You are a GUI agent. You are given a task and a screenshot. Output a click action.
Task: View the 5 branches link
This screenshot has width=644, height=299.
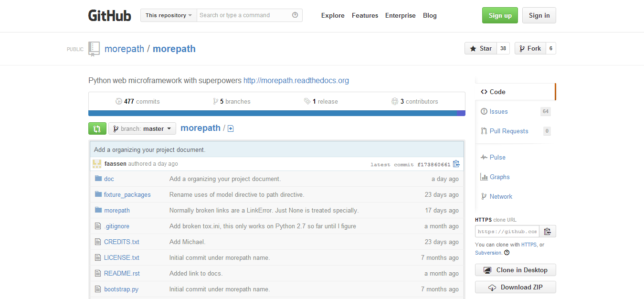tap(232, 101)
